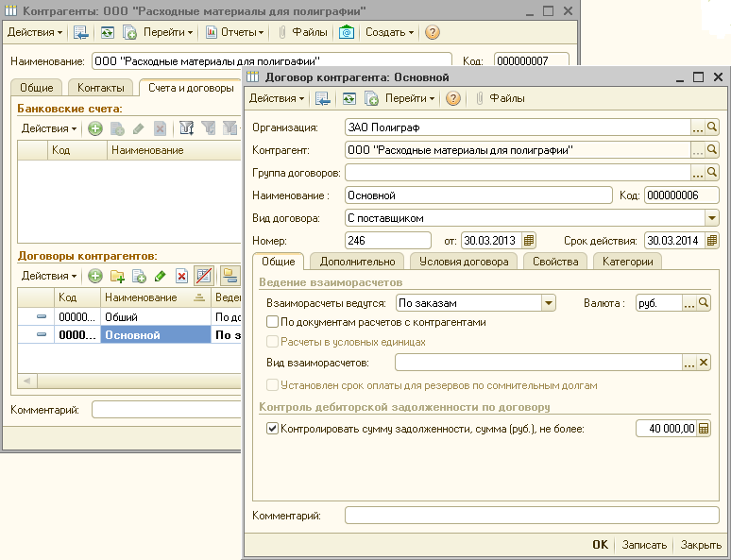
Task: Expand the Вид договора dropdown
Action: click(x=711, y=218)
